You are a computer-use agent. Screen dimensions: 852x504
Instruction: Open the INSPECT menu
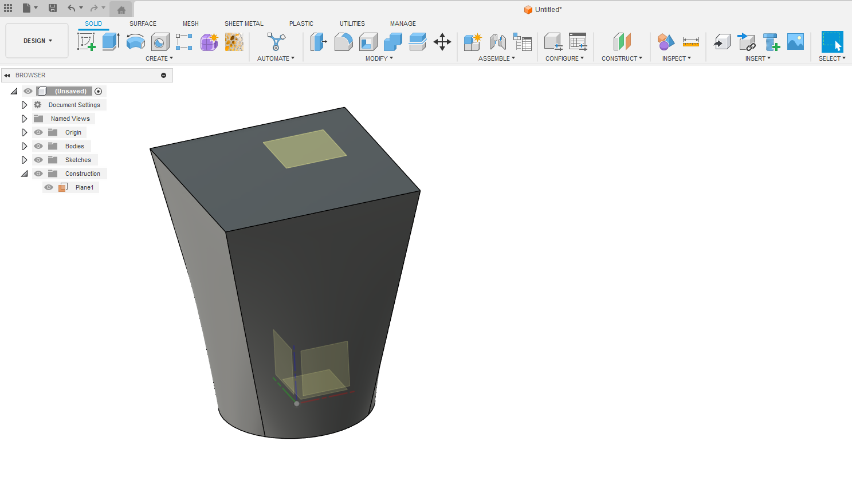(x=676, y=58)
